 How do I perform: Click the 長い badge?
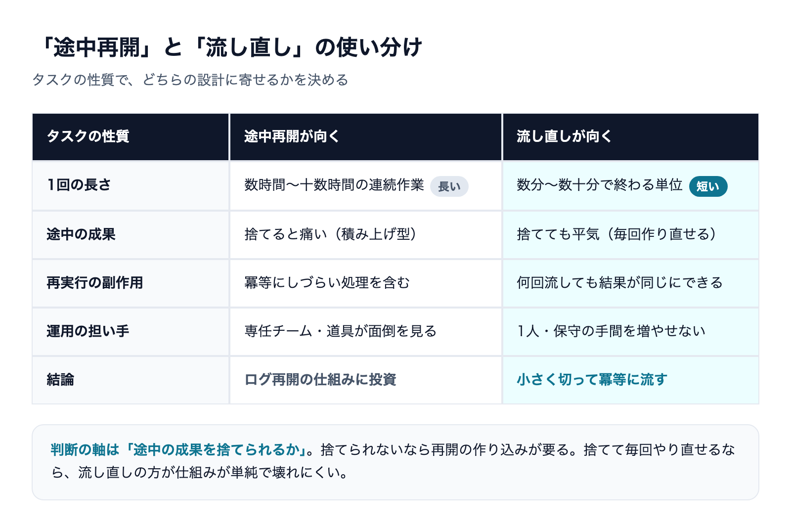coord(449,186)
